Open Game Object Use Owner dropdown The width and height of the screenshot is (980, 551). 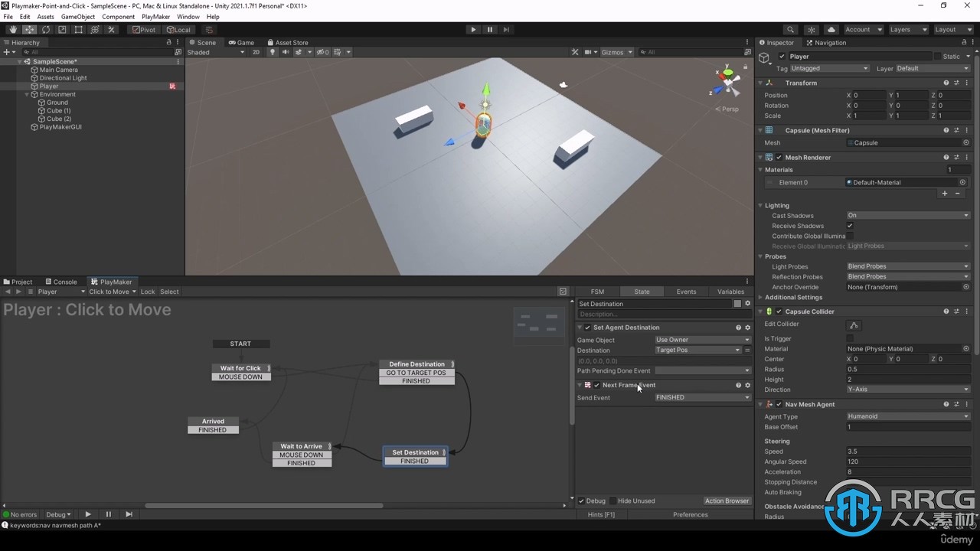pyautogui.click(x=702, y=340)
